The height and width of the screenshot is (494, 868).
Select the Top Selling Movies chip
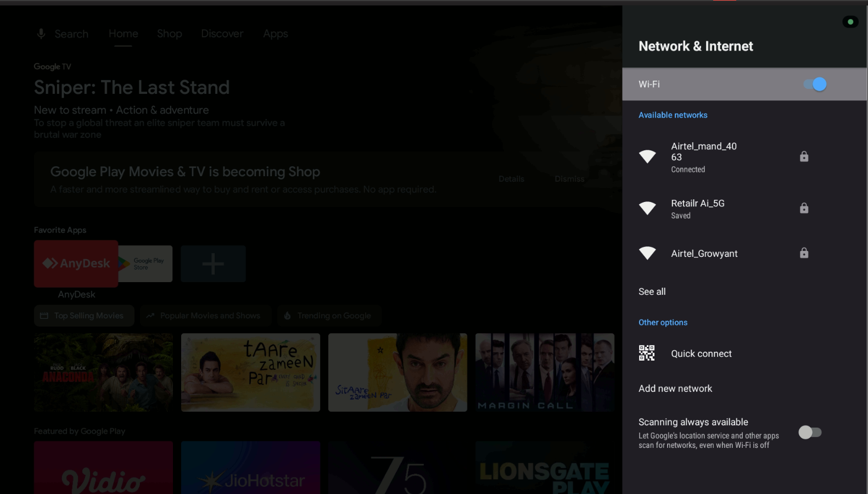(x=84, y=316)
